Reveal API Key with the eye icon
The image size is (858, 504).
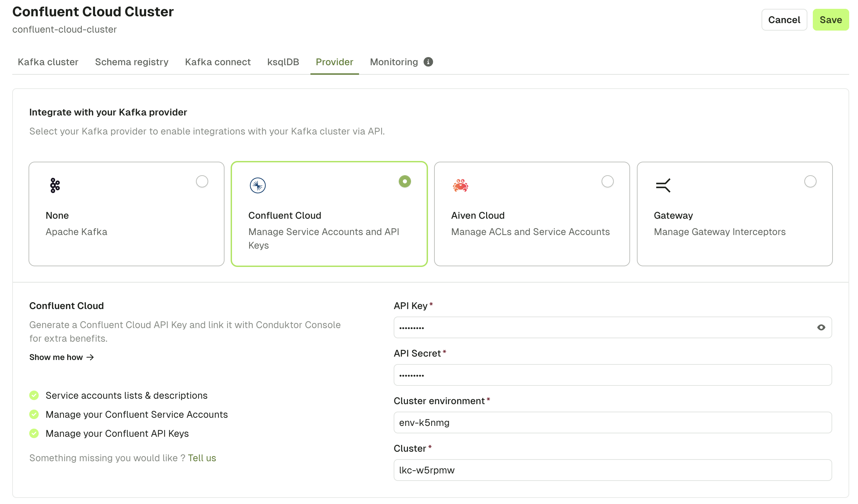click(x=821, y=328)
